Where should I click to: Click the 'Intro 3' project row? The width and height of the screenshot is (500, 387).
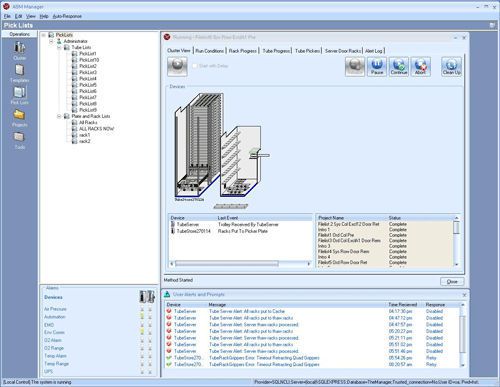[385, 246]
